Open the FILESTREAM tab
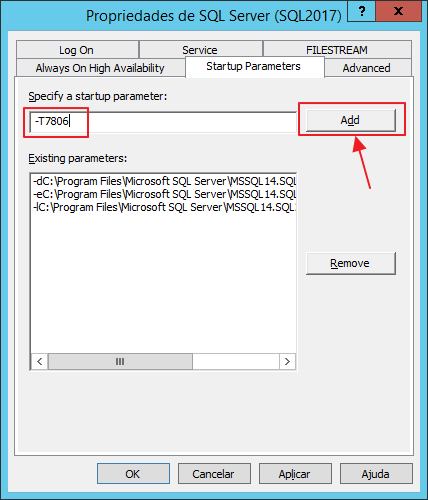428x500 pixels. (337, 50)
